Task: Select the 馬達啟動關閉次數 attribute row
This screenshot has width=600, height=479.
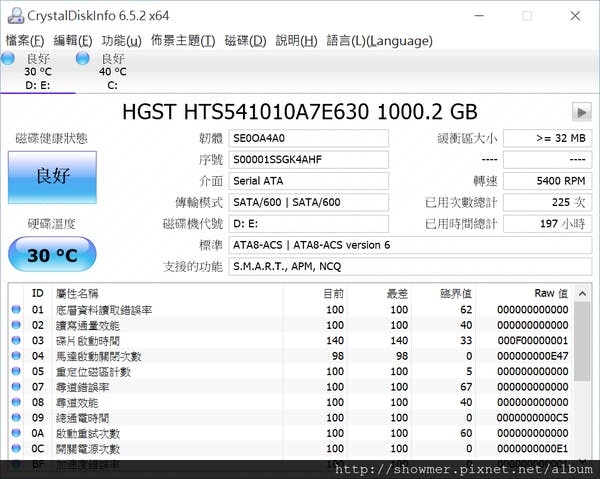Action: pyautogui.click(x=290, y=356)
